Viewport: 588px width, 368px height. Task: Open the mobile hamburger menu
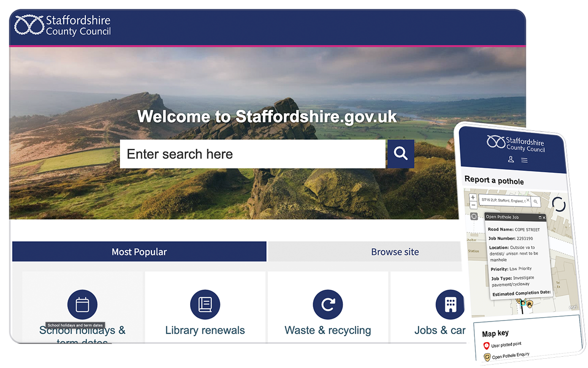pos(524,161)
